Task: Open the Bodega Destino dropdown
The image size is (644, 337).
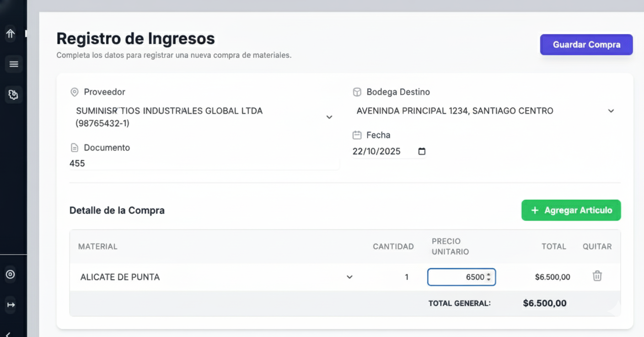Action: 611,111
